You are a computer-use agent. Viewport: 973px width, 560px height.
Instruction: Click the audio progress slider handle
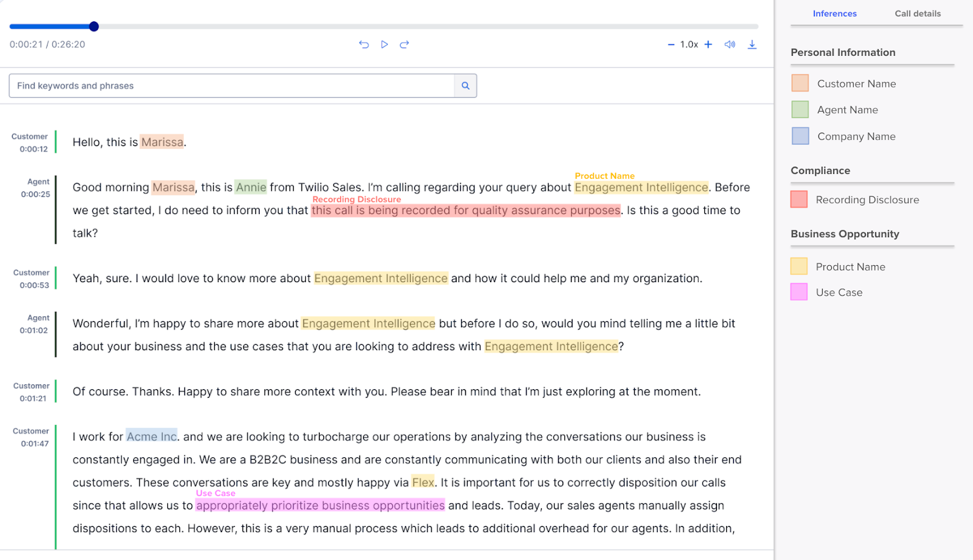(x=94, y=26)
